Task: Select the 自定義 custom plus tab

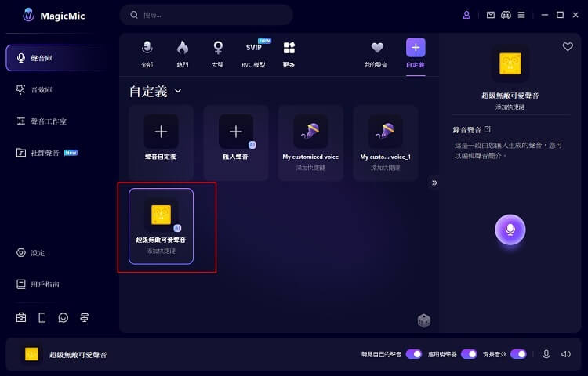Action: pos(416,53)
